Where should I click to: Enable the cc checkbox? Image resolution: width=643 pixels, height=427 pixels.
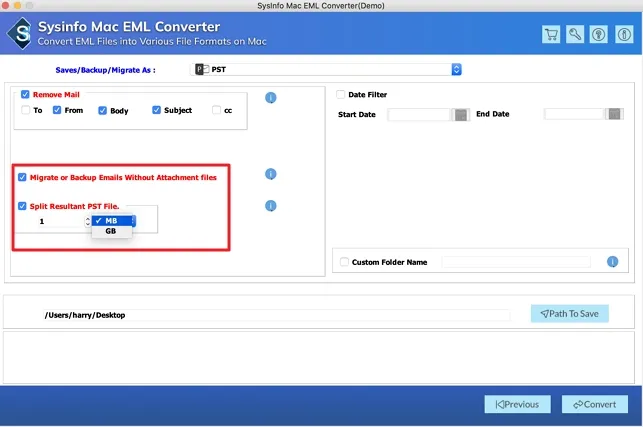click(216, 110)
